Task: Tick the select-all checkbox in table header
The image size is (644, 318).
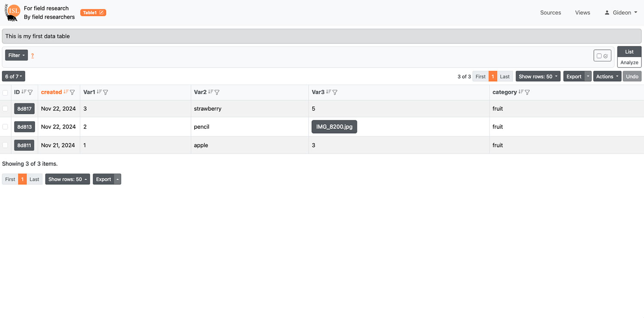Action: click(5, 92)
